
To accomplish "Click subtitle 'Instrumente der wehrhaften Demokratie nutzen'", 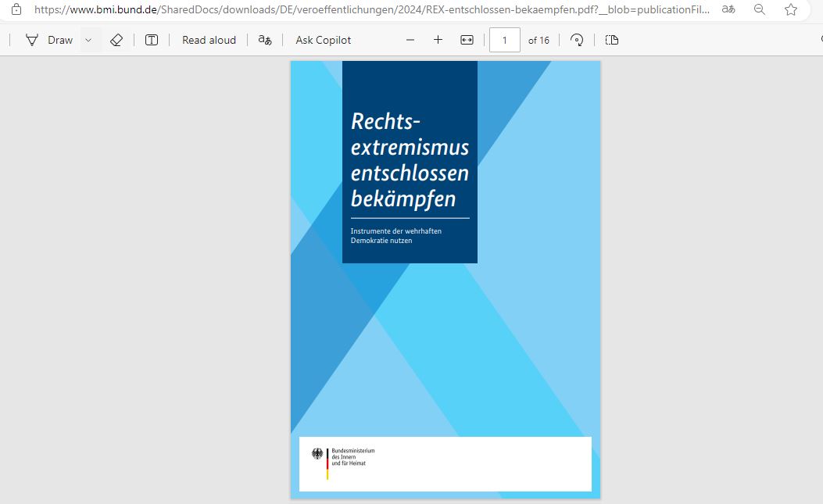I will (395, 236).
